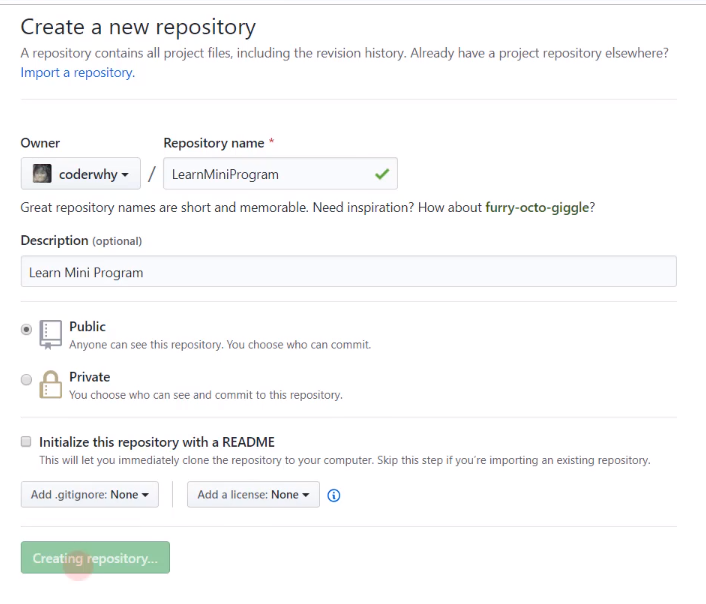Click the Public repository book icon

(x=51, y=334)
